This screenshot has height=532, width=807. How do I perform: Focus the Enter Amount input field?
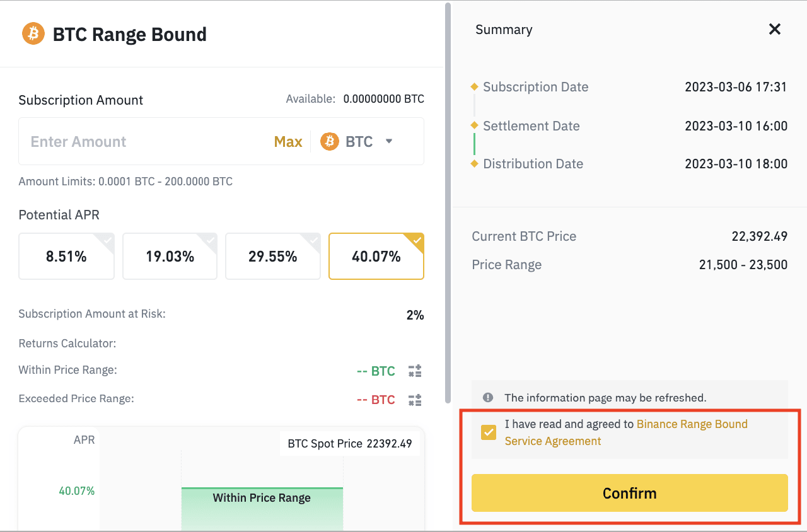(145, 142)
